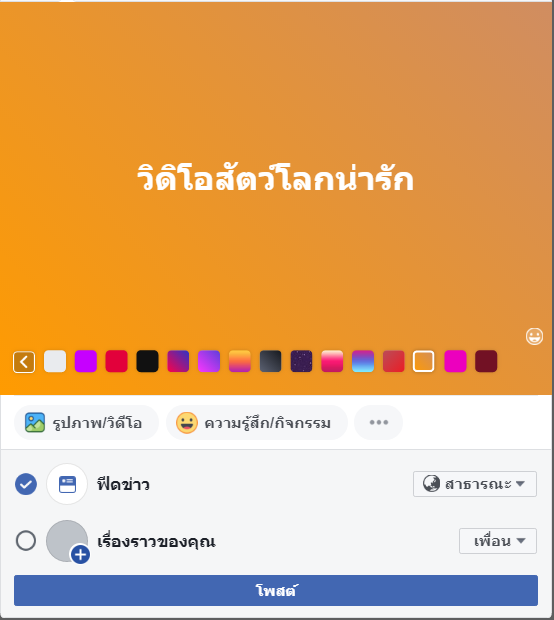Select the เรื่องราวของคุณ story radio button
The width and height of the screenshot is (554, 620).
tap(26, 541)
